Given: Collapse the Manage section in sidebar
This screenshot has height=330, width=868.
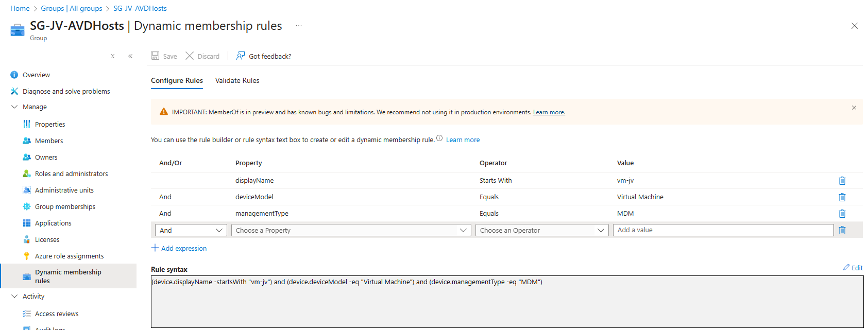Looking at the screenshot, I should click(14, 107).
